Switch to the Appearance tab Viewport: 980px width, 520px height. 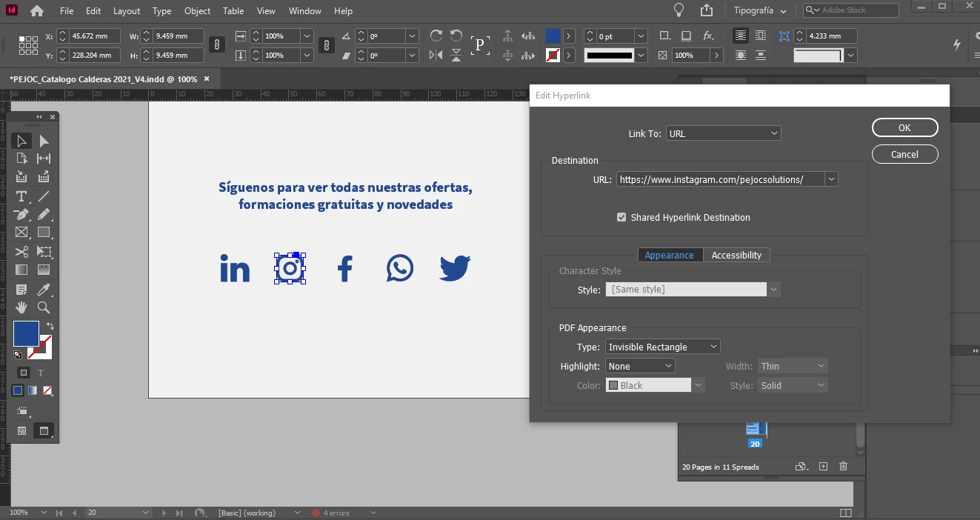pyautogui.click(x=670, y=255)
